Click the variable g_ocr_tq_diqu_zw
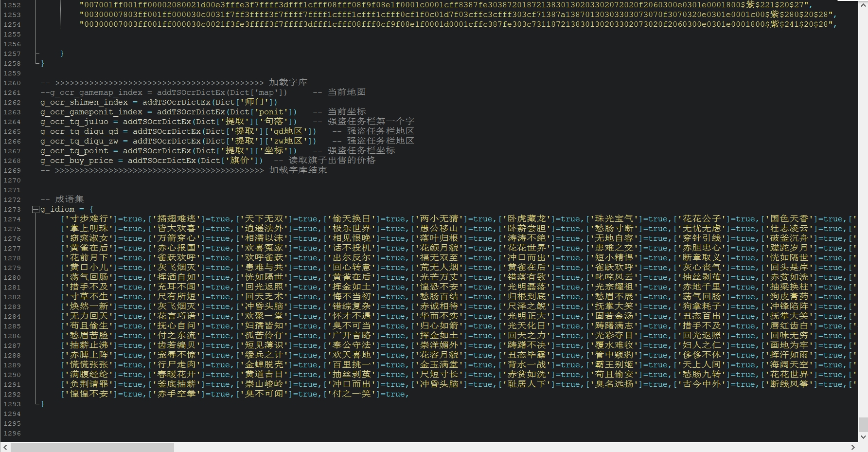Screen dimensions: 868x452 79,141
